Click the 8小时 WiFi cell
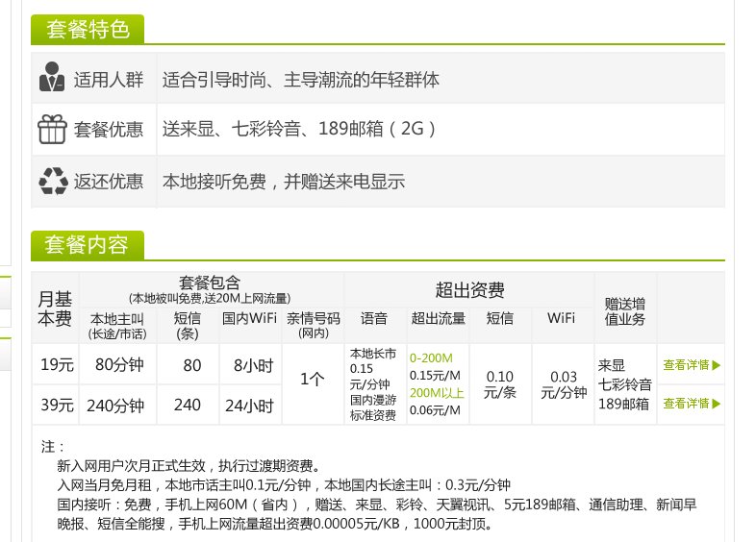The width and height of the screenshot is (756, 542). (253, 366)
